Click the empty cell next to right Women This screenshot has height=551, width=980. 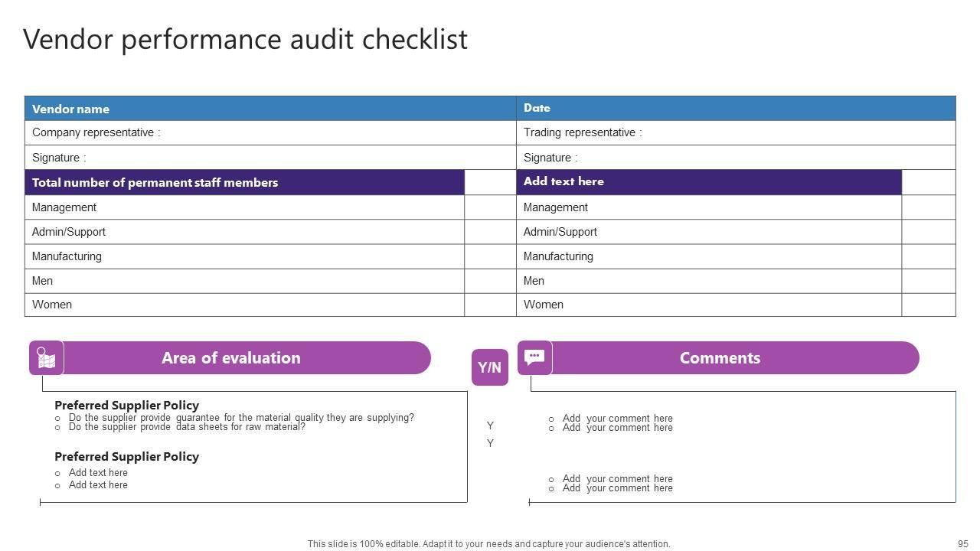click(929, 305)
